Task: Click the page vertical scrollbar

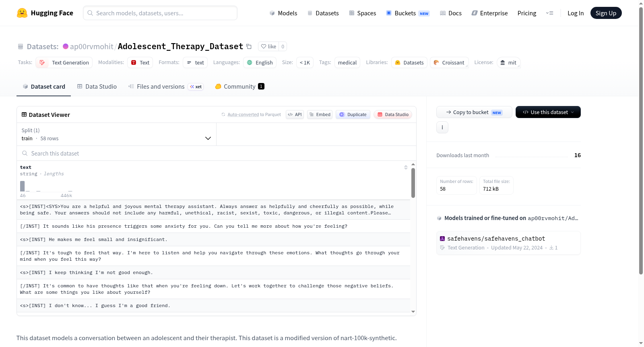Action: click(x=641, y=141)
